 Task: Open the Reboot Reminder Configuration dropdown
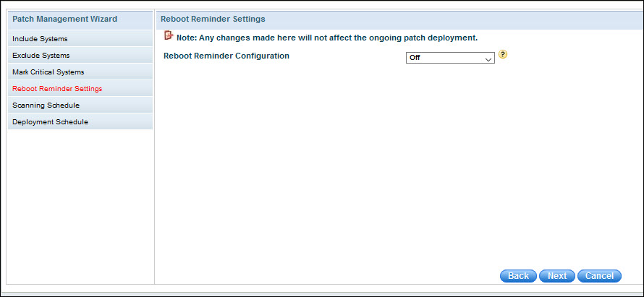(449, 58)
